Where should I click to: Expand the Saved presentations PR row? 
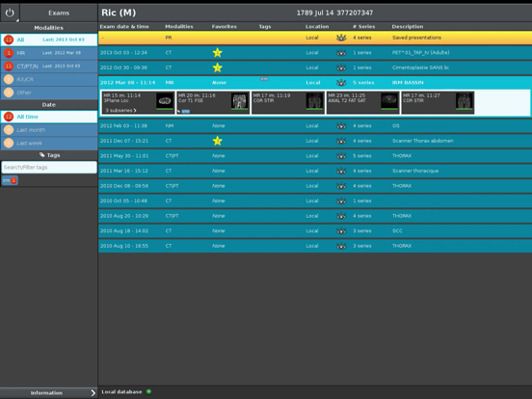(315, 38)
